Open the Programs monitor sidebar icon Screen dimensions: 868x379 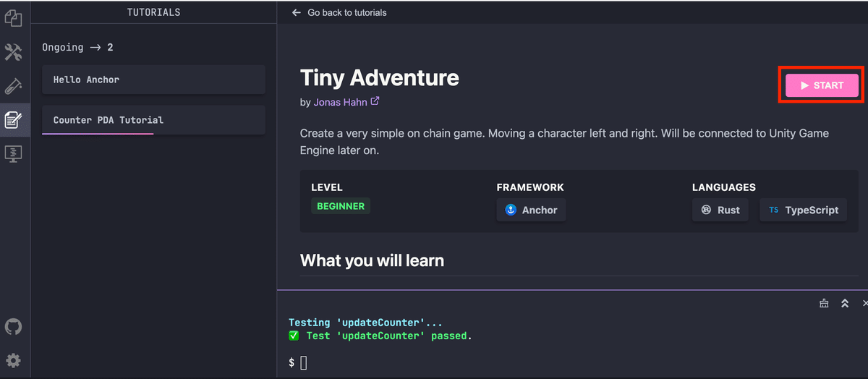coord(13,153)
